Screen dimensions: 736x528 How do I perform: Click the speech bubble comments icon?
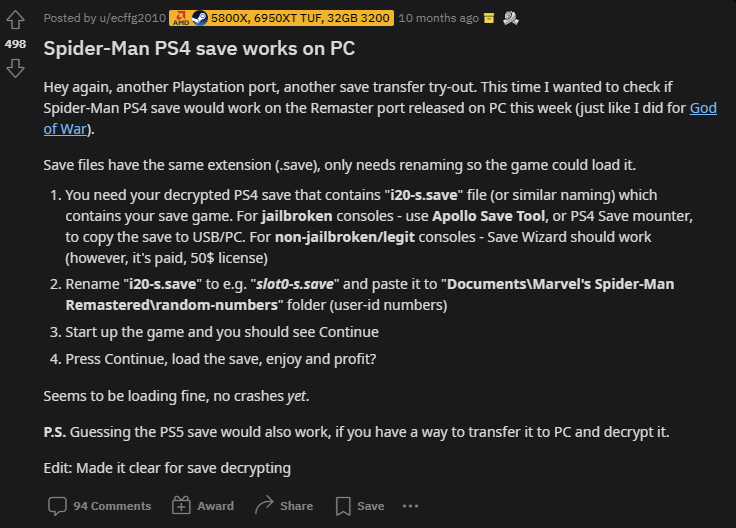pos(58,506)
